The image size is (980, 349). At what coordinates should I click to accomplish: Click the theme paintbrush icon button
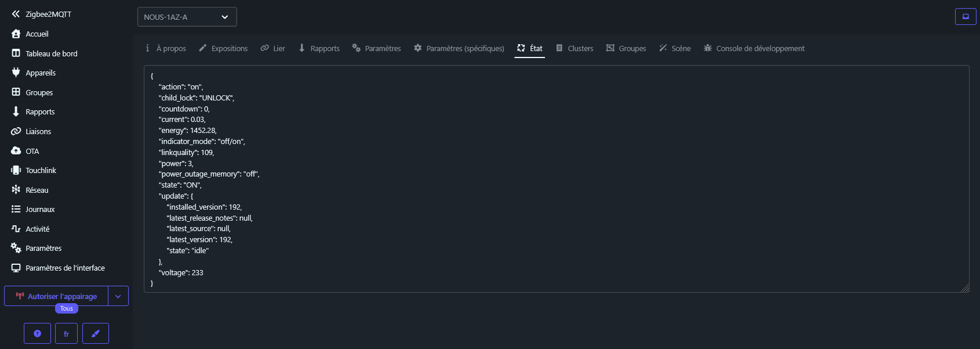click(x=96, y=333)
